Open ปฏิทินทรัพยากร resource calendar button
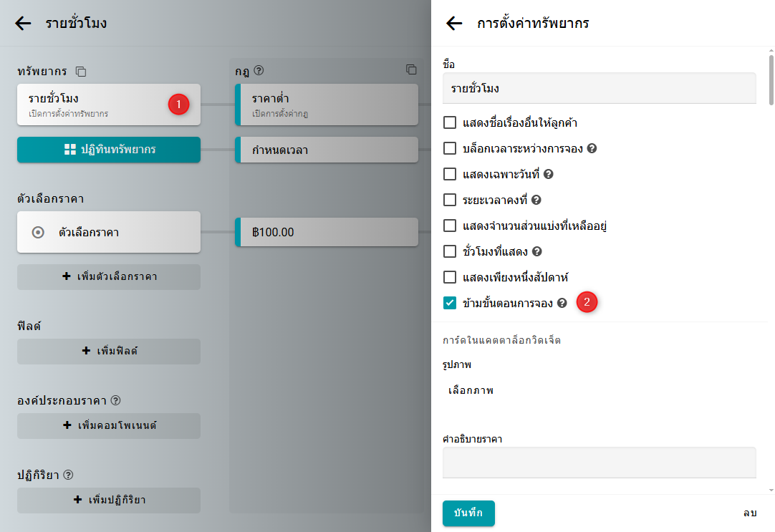Viewport: 775px width, 532px height. (109, 150)
